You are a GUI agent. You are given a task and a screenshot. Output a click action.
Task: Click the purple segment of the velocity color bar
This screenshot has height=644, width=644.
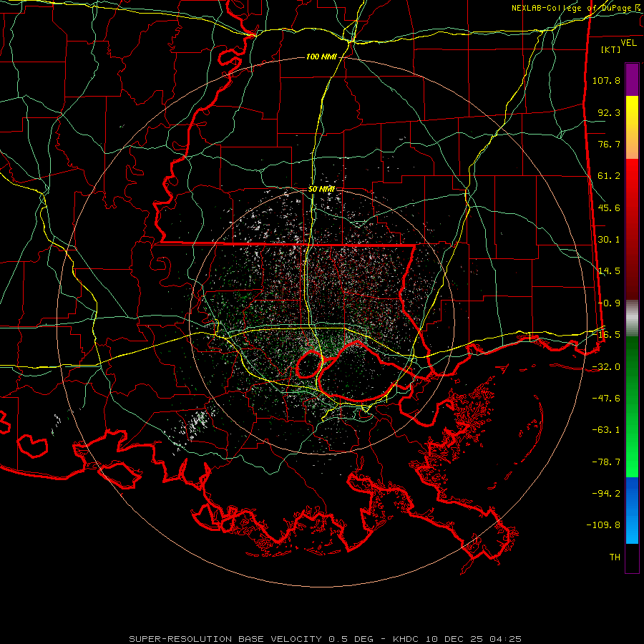(x=632, y=79)
